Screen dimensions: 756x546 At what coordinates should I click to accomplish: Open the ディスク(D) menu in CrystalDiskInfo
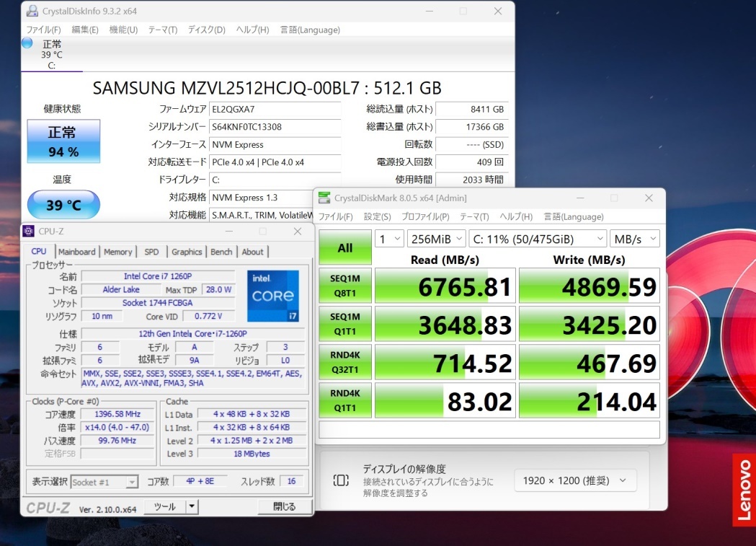click(206, 30)
